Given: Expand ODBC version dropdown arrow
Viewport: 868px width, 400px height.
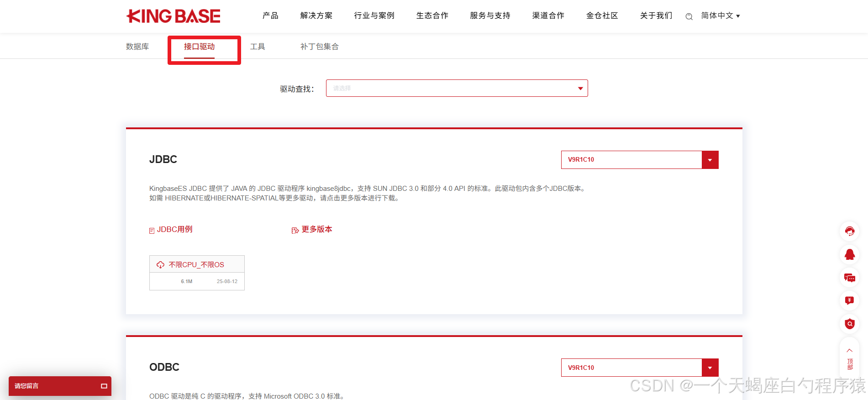Looking at the screenshot, I should pyautogui.click(x=710, y=368).
